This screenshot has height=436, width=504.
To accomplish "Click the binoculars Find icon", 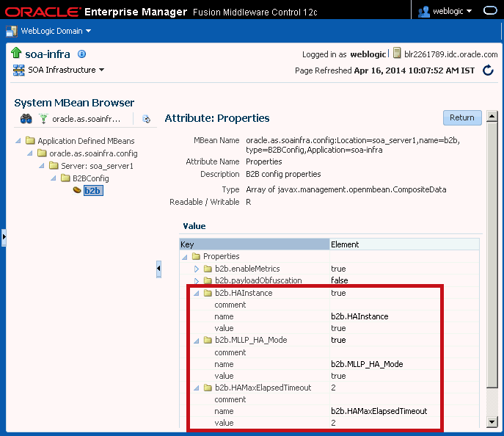I will click(26, 119).
